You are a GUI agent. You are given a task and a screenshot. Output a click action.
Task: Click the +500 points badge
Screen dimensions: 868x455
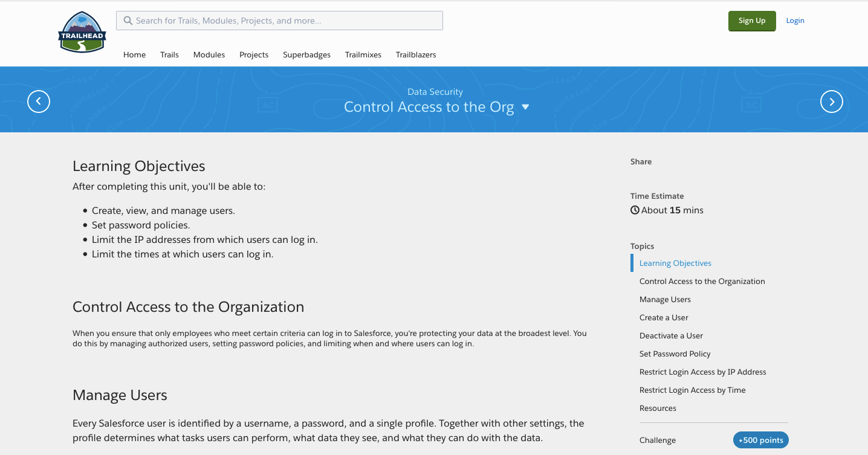click(760, 440)
